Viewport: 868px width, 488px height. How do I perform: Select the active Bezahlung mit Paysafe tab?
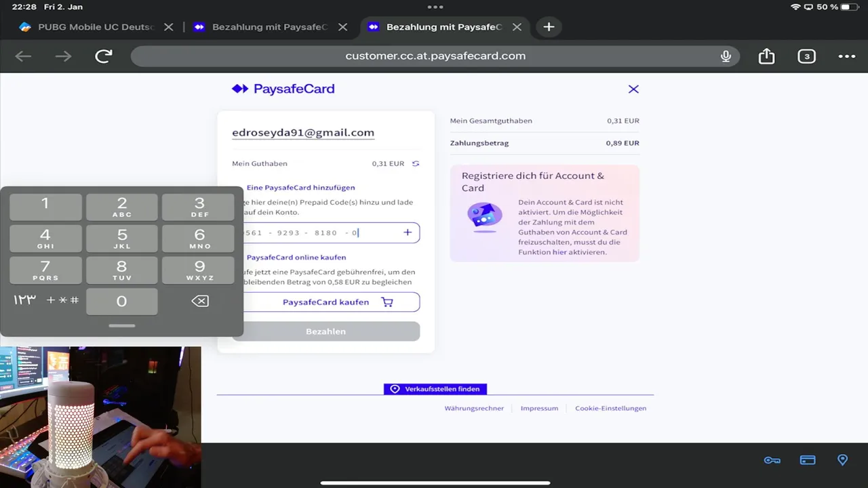pyautogui.click(x=435, y=27)
